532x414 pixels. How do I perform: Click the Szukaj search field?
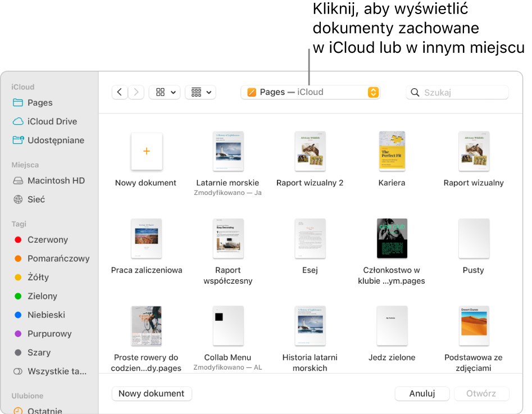point(457,92)
